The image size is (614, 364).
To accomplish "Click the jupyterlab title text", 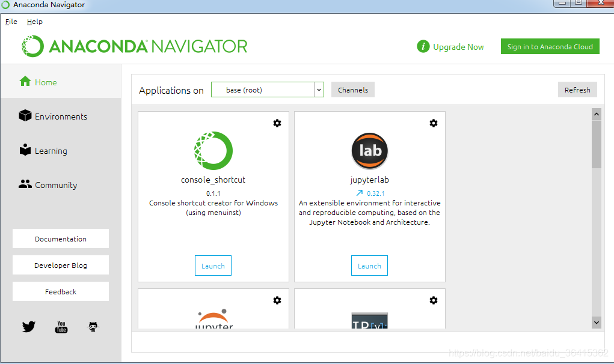I will click(369, 180).
